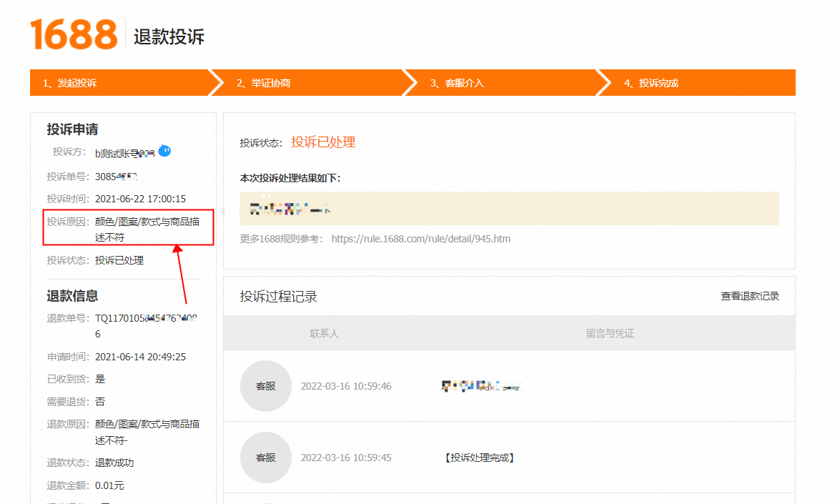
Task: Click the 退款投诉 page title
Action: (169, 37)
